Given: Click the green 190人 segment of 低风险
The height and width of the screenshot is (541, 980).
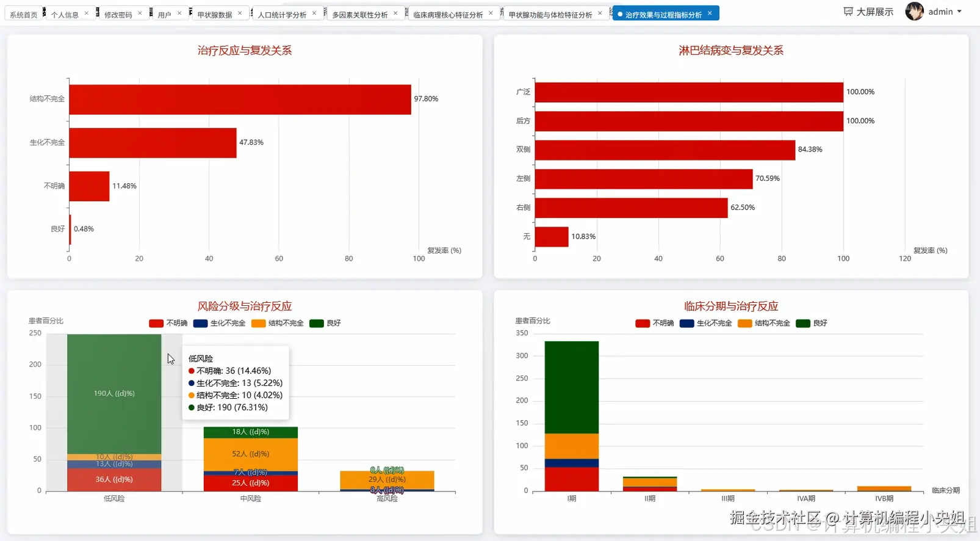Looking at the screenshot, I should (114, 394).
